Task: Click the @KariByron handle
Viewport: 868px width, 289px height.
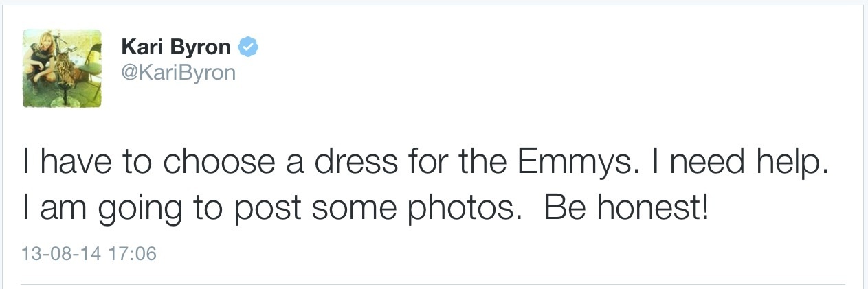Action: tap(178, 72)
